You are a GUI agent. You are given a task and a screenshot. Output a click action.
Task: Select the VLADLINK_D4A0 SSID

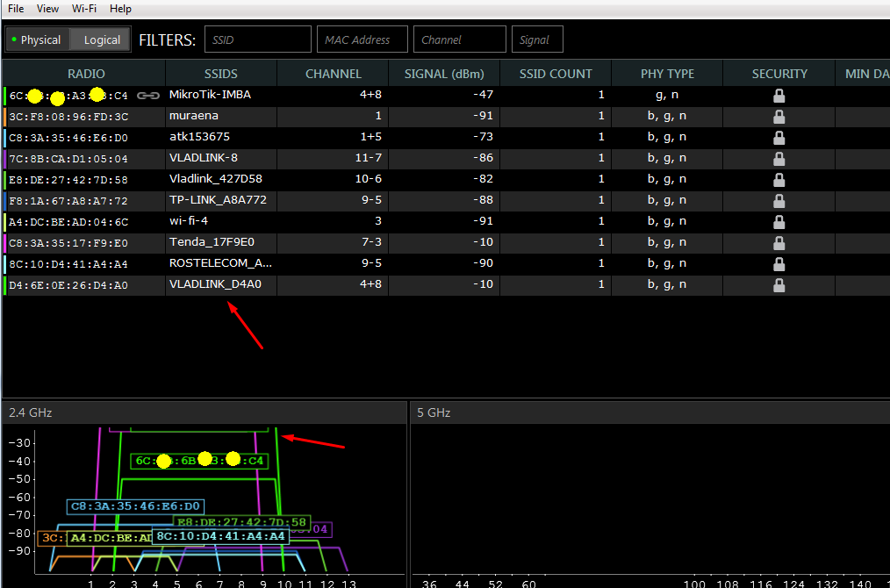[215, 283]
